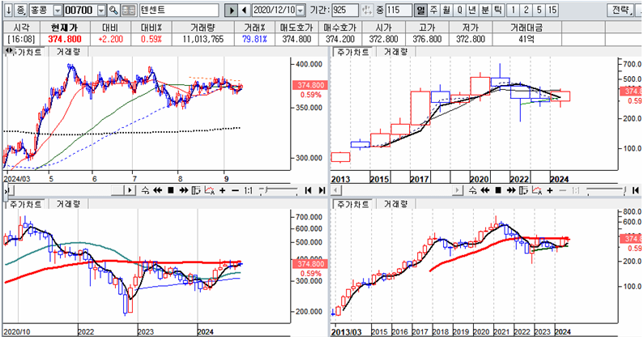Click the back triangle before the date field

point(245,11)
